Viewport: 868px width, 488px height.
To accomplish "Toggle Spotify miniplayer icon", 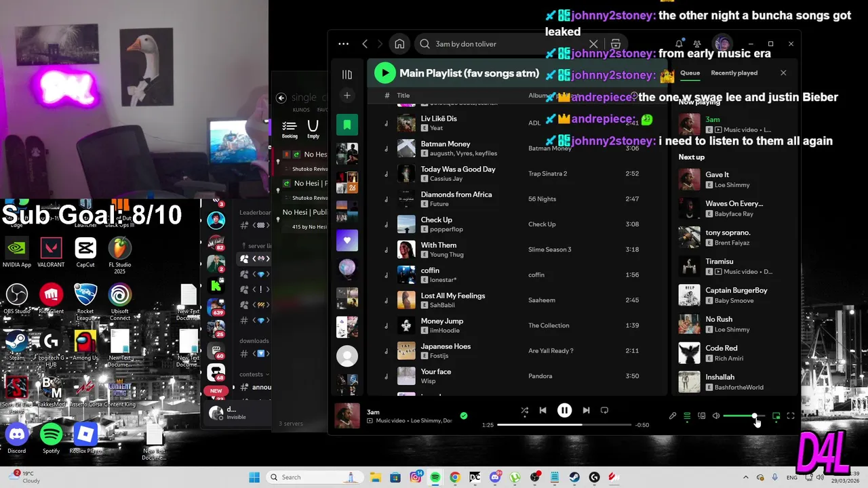I will point(776,416).
